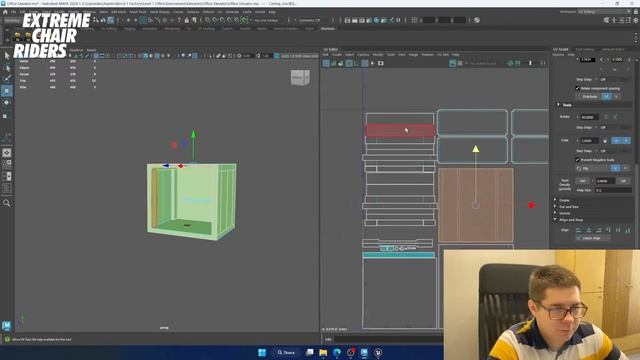This screenshot has height=360, width=640.
Task: Expand the Cut and Sew section
Action: click(556, 207)
